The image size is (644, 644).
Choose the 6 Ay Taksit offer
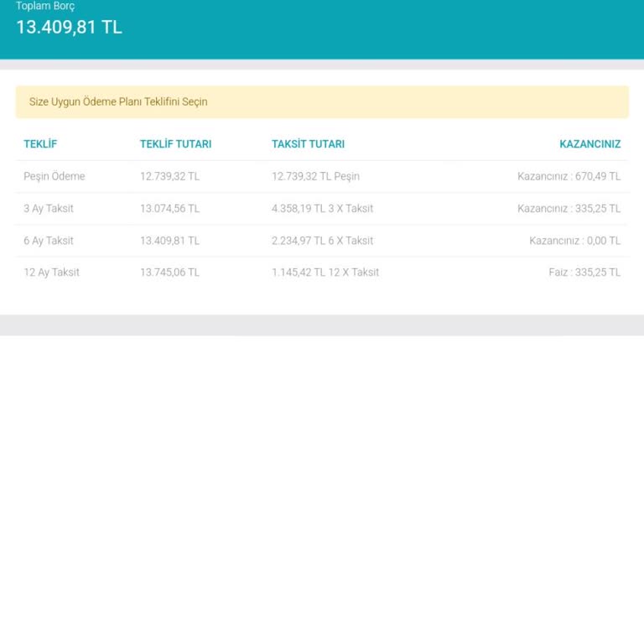(322, 241)
